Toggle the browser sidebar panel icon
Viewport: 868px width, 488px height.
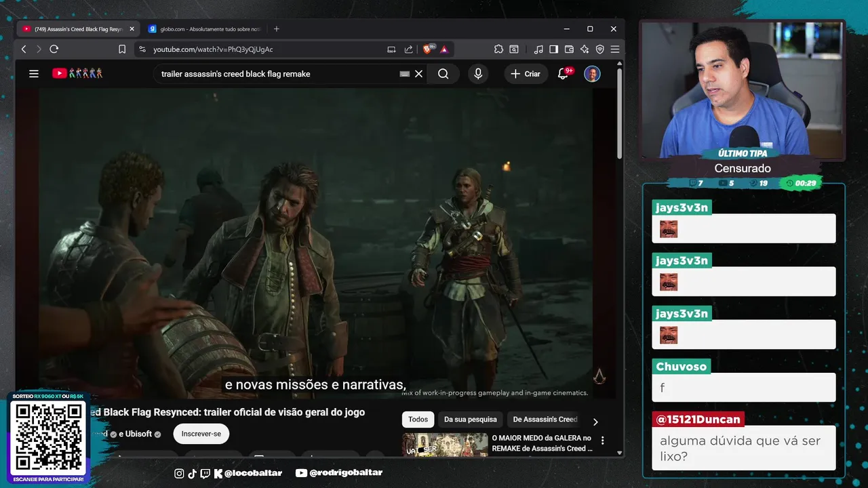(x=553, y=49)
